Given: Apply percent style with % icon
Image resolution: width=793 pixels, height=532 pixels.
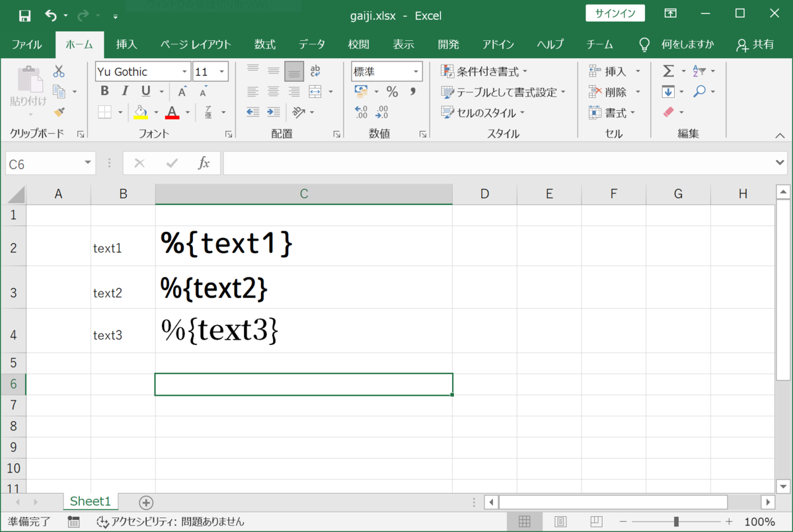Looking at the screenshot, I should click(x=392, y=92).
